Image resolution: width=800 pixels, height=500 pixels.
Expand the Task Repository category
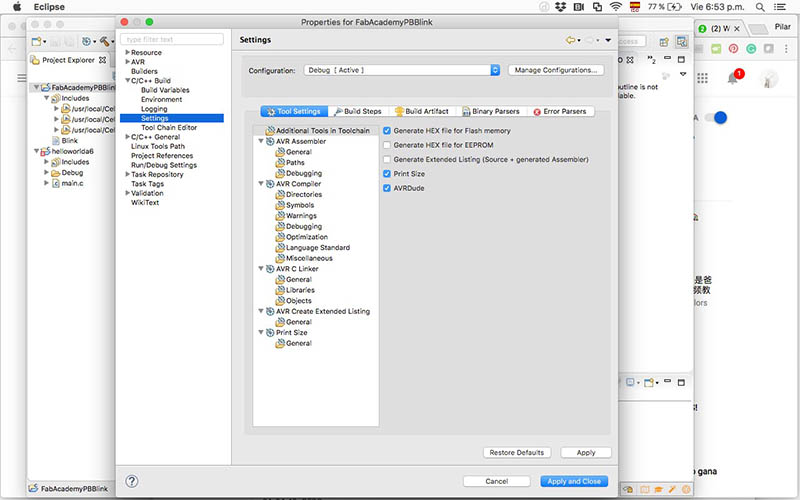point(128,174)
